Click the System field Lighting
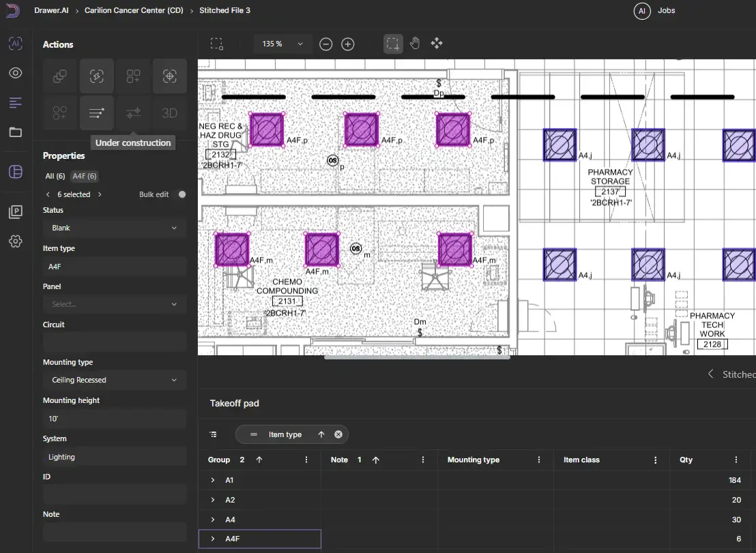The width and height of the screenshot is (756, 553). 115,457
